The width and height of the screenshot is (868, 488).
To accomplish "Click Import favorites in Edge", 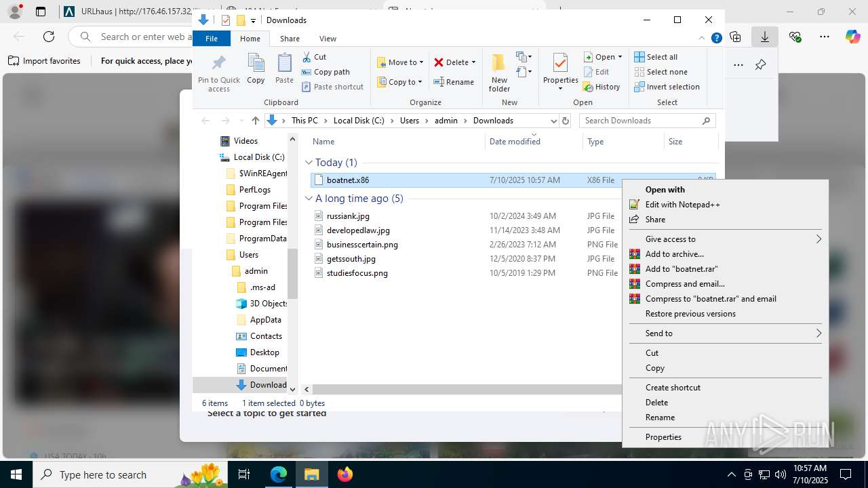I will pyautogui.click(x=45, y=61).
